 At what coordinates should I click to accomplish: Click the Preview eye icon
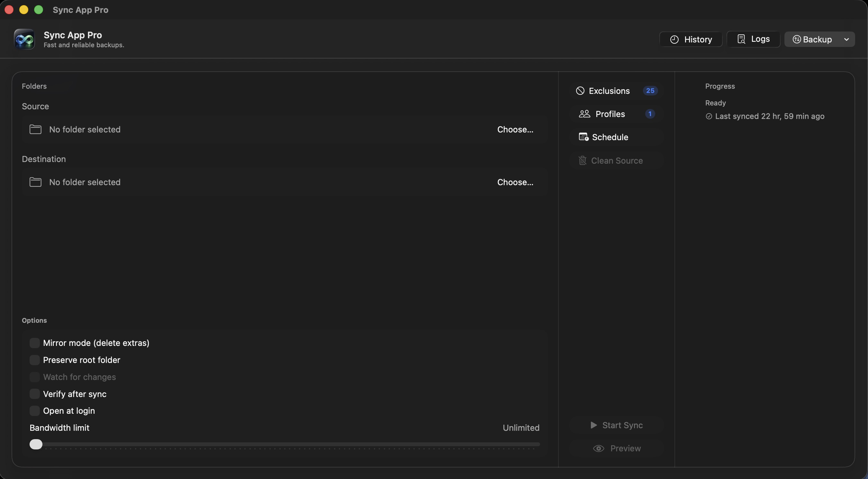(598, 448)
